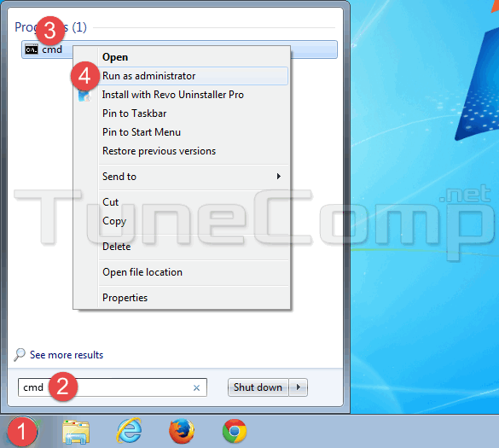Focus the Start menu search field
Image resolution: width=499 pixels, height=448 pixels.
pos(113,387)
